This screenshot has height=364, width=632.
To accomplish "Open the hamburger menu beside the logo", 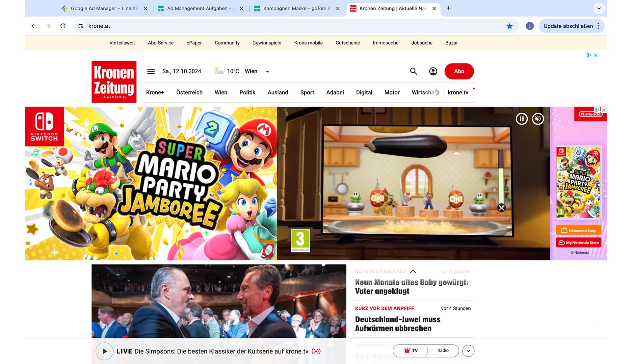I will coord(151,71).
